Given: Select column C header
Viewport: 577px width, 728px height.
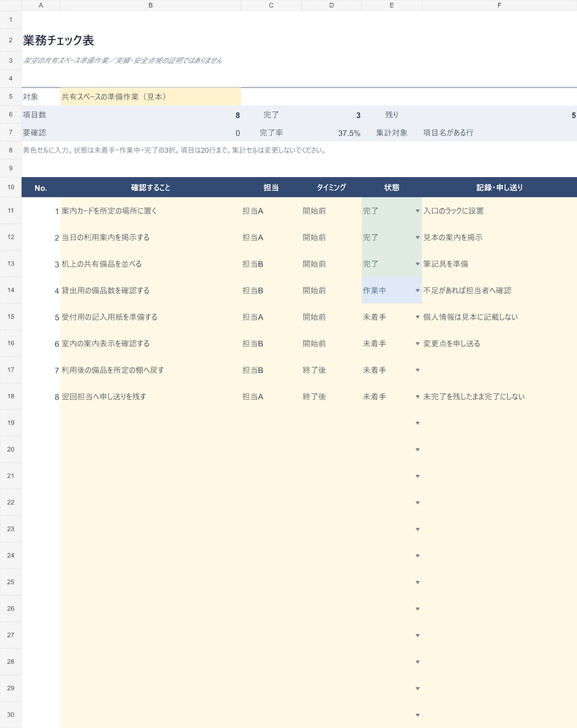Looking at the screenshot, I should [271, 5].
